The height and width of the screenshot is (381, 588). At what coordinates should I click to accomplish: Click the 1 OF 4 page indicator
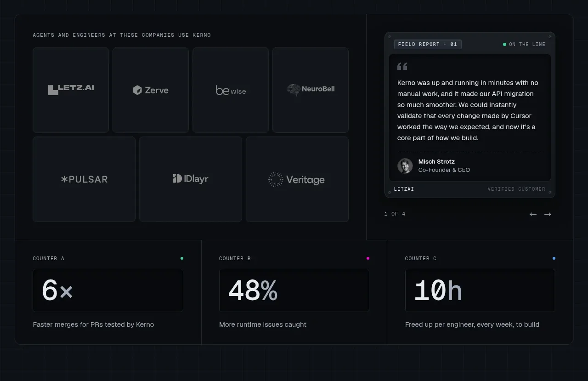395,214
